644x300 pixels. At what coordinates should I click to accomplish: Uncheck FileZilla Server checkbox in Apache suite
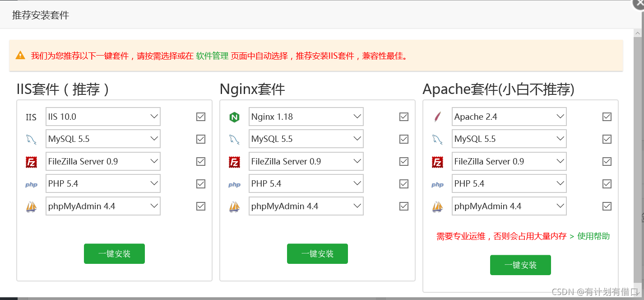607,161
